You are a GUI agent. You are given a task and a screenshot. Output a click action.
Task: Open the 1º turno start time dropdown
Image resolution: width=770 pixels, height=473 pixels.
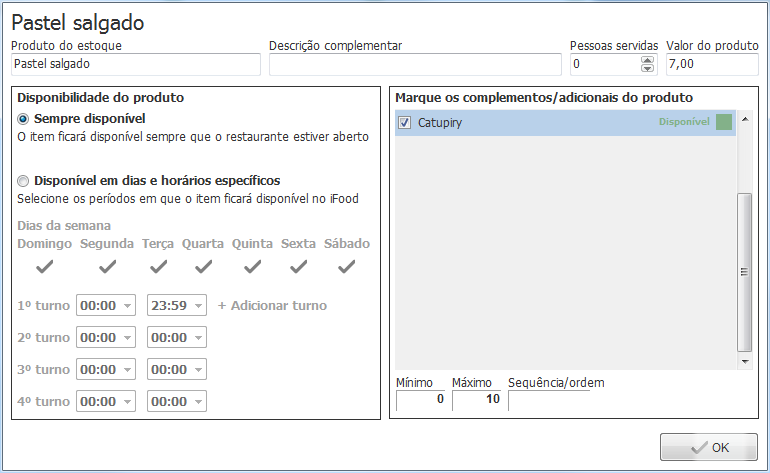pos(127,306)
